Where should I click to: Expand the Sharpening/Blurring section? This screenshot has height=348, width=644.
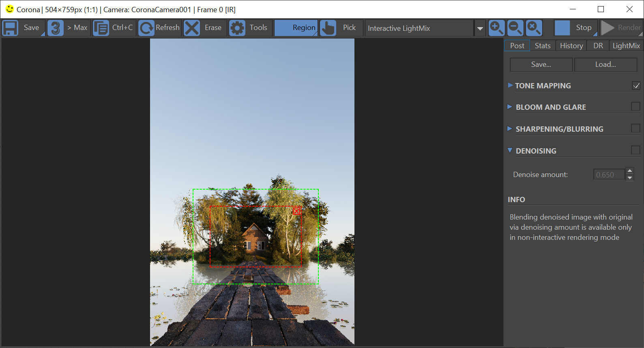coord(510,129)
